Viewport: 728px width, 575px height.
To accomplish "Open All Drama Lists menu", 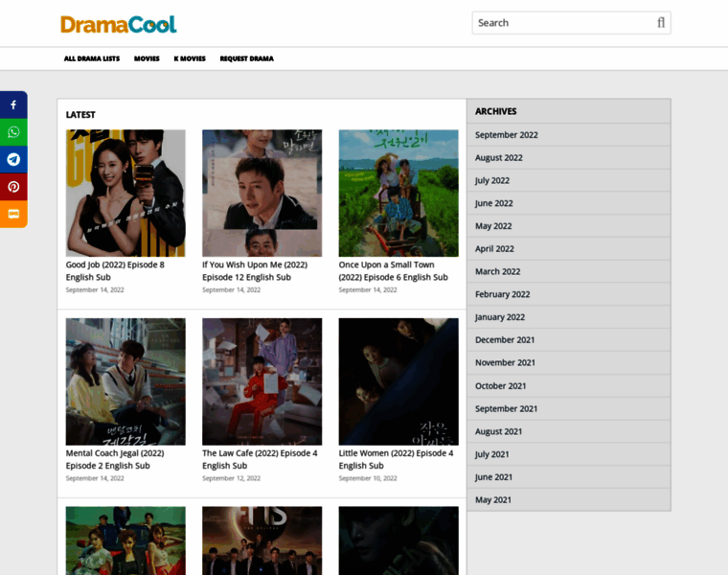I will point(92,58).
